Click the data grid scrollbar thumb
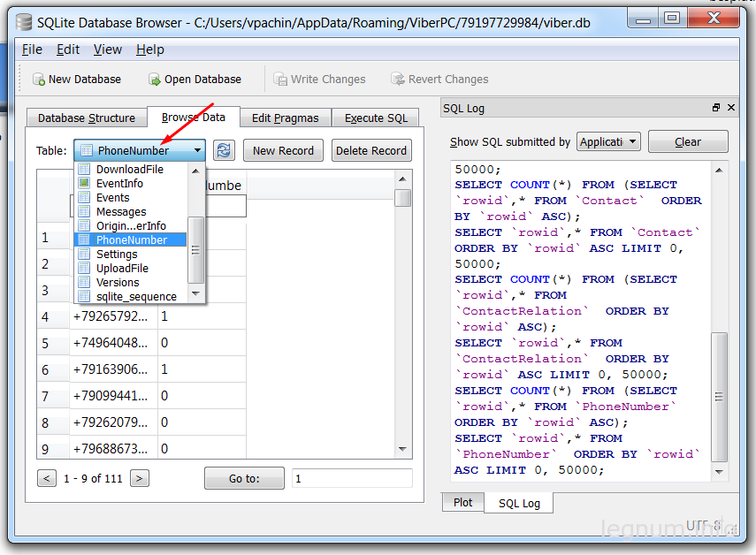756x555 pixels. click(x=403, y=198)
